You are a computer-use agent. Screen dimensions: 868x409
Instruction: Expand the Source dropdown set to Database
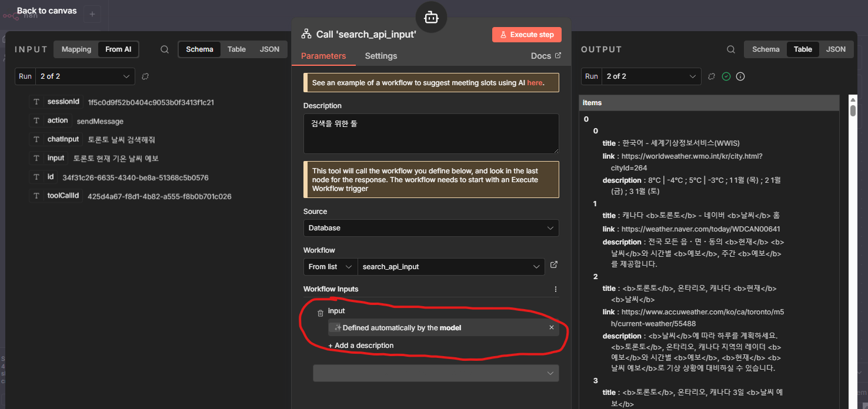430,228
